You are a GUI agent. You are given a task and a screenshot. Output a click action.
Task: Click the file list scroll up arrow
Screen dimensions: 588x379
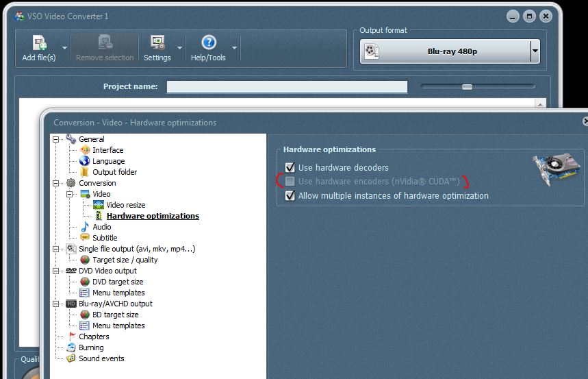tap(540, 104)
